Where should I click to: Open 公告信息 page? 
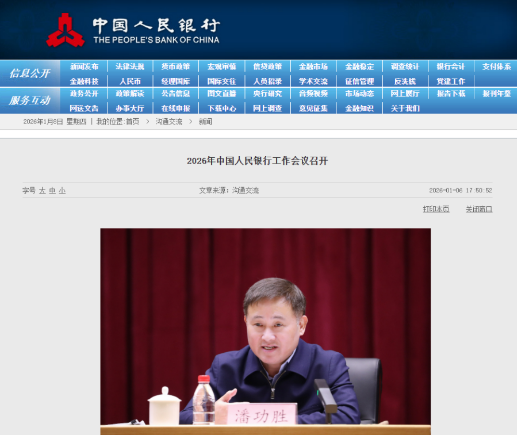[176, 94]
